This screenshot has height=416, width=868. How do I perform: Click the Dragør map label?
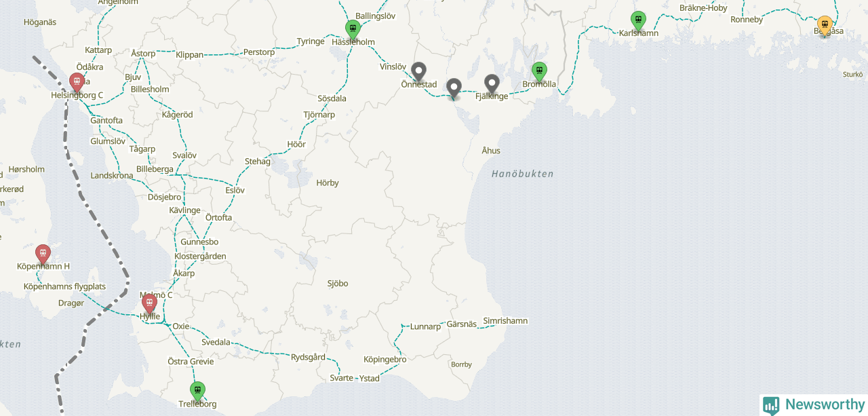pyautogui.click(x=71, y=303)
